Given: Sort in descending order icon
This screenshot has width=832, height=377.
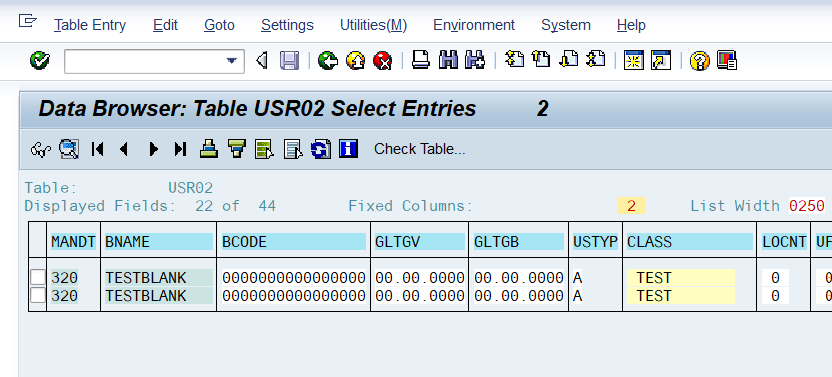Looking at the screenshot, I should click(237, 149).
